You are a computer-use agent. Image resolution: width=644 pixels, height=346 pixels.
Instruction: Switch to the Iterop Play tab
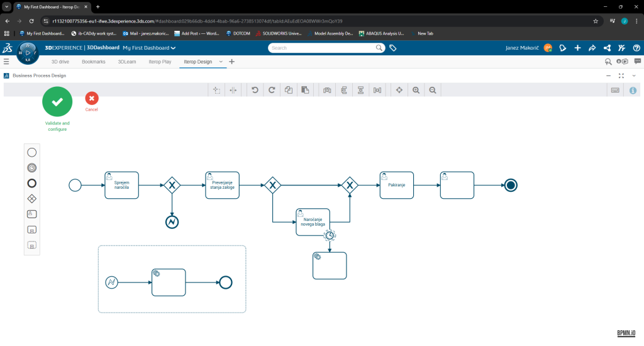coord(159,62)
